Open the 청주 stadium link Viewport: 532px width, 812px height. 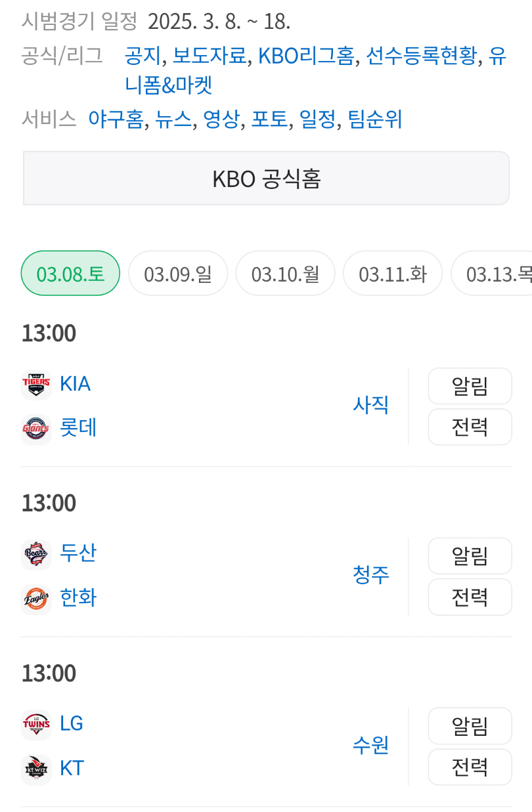click(371, 575)
